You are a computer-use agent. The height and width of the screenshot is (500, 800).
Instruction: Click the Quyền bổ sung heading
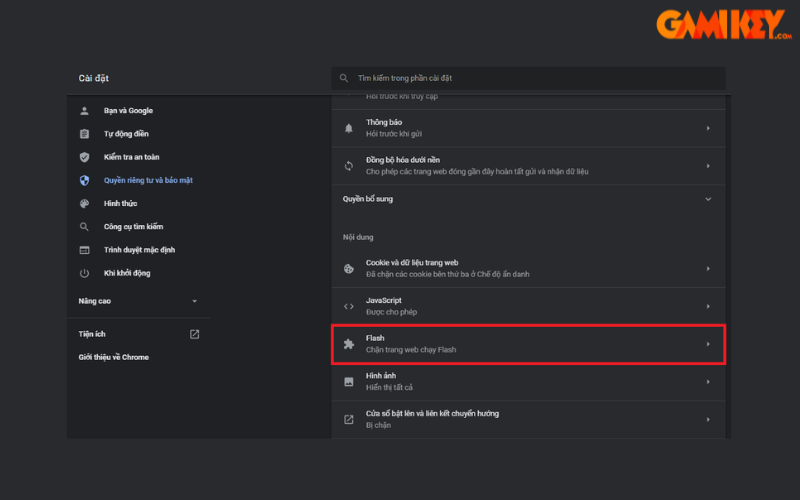click(x=367, y=199)
